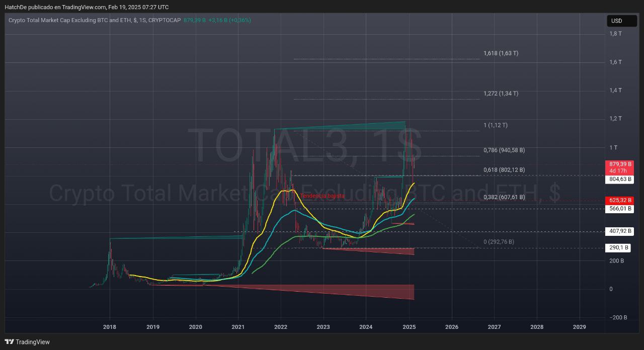The image size is (644, 350).
Task: Click the 0,382 (607,61 B) Fibonacci label
Action: coord(504,197)
